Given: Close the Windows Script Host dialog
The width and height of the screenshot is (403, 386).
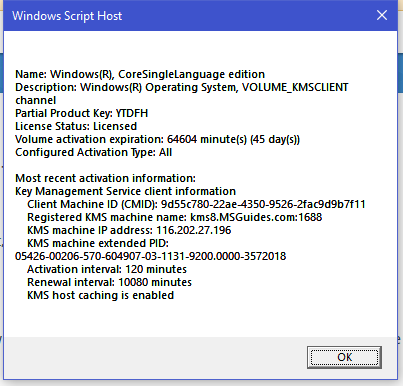Looking at the screenshot, I should (382, 15).
